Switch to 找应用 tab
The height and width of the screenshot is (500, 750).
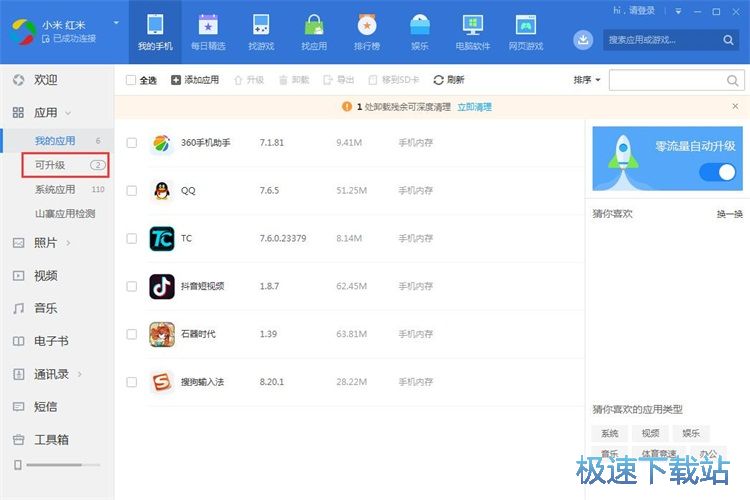[x=314, y=32]
